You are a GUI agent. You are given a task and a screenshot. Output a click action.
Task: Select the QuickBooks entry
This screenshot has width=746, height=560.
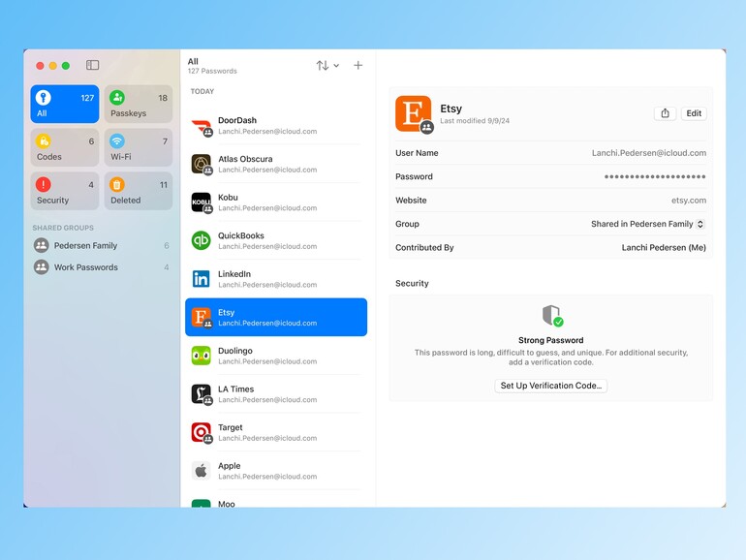276,240
